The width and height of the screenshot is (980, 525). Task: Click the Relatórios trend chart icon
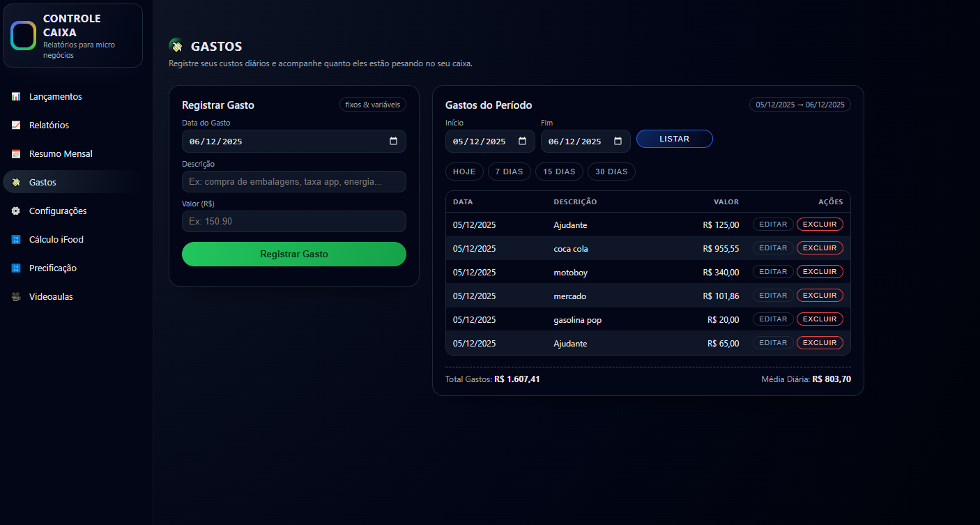[x=16, y=125]
